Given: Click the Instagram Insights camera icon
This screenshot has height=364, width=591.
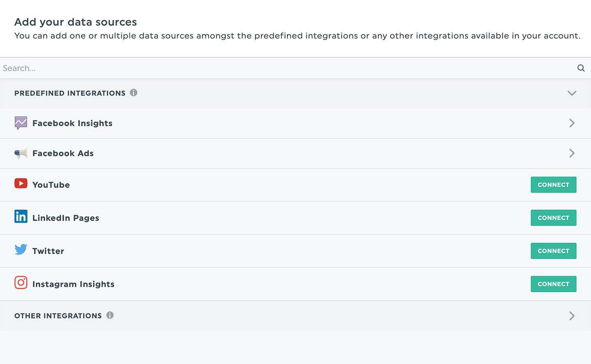Looking at the screenshot, I should pyautogui.click(x=21, y=283).
